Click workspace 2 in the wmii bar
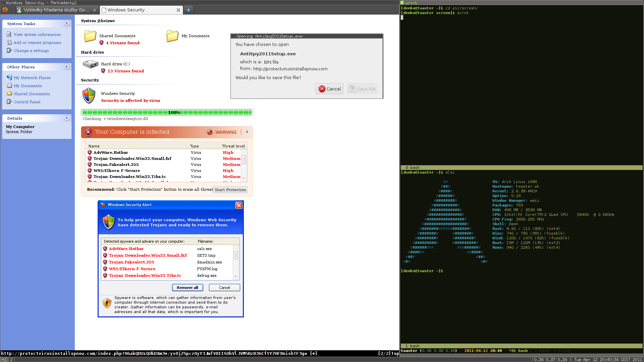644x362 pixels. tap(11, 360)
